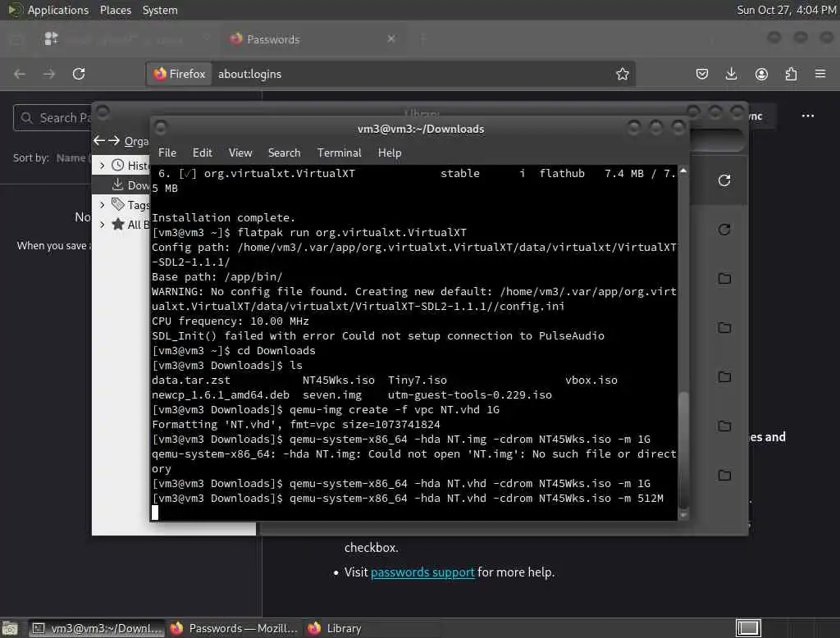
Task: Close the Passwords tab
Action: [x=391, y=39]
